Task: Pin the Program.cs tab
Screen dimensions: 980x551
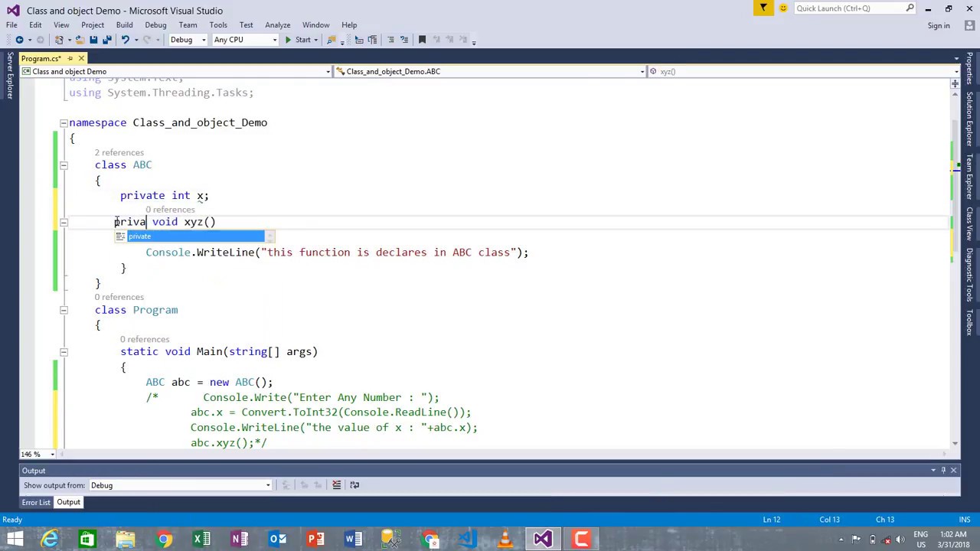Action: pyautogui.click(x=70, y=58)
